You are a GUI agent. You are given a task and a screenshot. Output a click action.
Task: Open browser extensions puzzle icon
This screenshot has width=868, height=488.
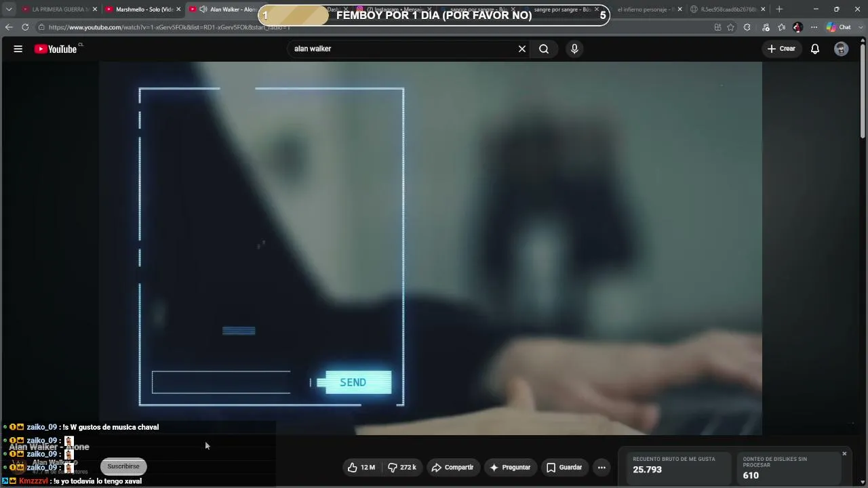(x=747, y=27)
